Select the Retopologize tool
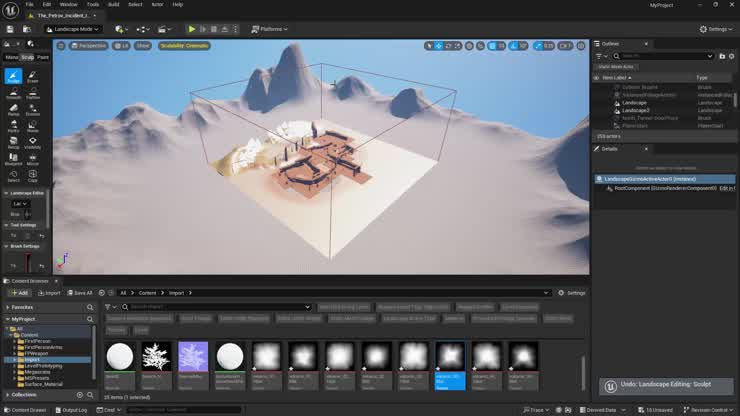The width and height of the screenshot is (740, 416). click(x=13, y=143)
